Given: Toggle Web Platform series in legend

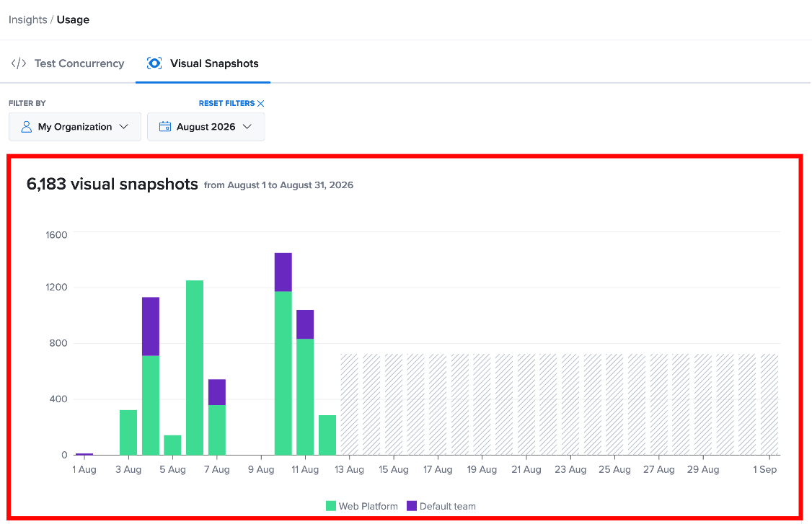Looking at the screenshot, I should click(362, 506).
